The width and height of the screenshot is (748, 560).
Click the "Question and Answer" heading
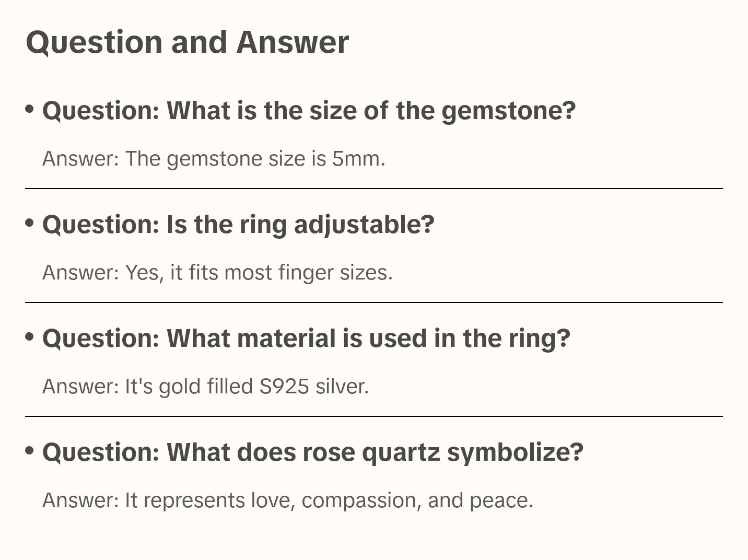tap(187, 42)
